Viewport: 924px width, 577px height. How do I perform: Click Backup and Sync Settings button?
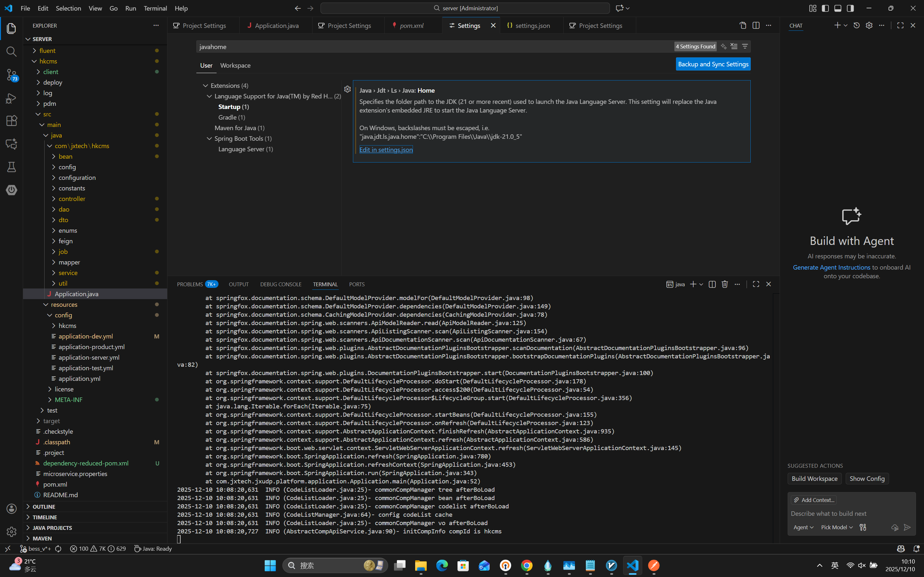(x=713, y=64)
